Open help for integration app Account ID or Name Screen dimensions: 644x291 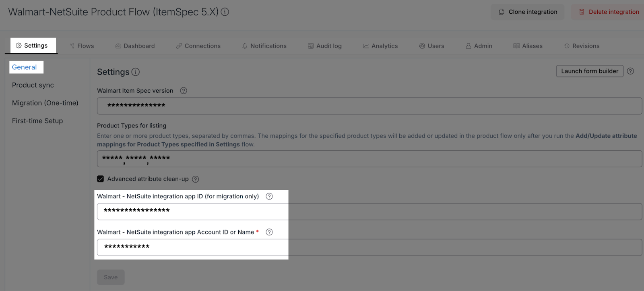269,232
